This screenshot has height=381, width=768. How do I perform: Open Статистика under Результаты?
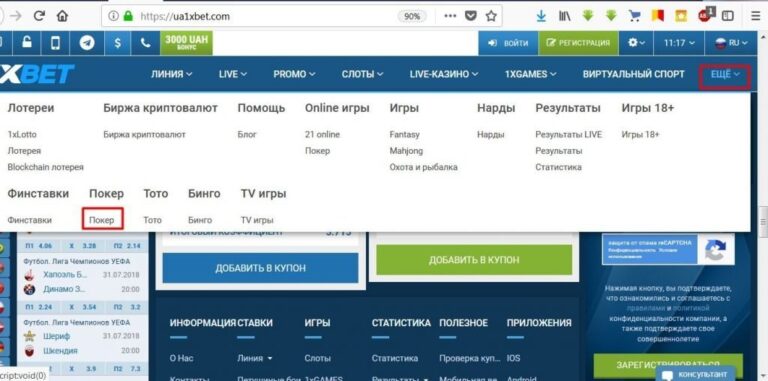(x=558, y=167)
